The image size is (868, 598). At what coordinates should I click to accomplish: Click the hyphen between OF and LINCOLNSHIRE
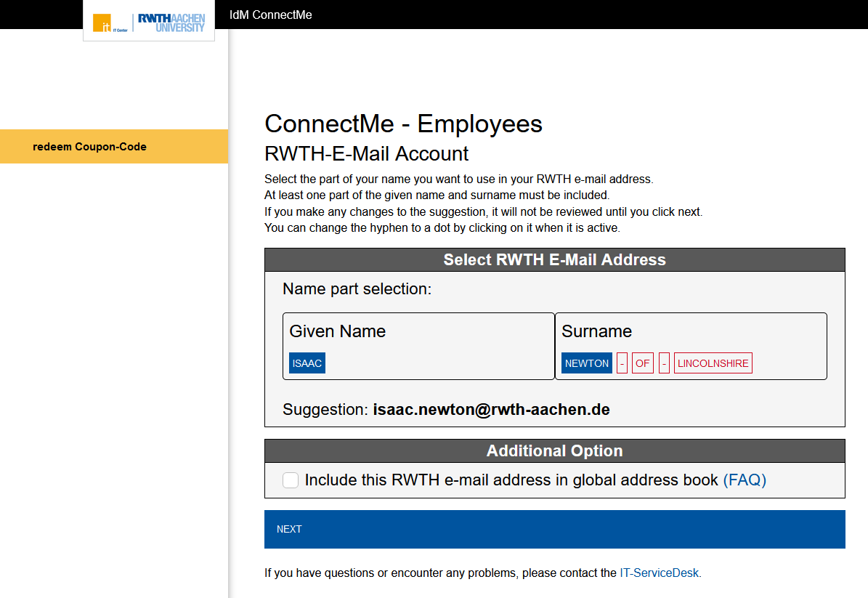[x=664, y=363]
